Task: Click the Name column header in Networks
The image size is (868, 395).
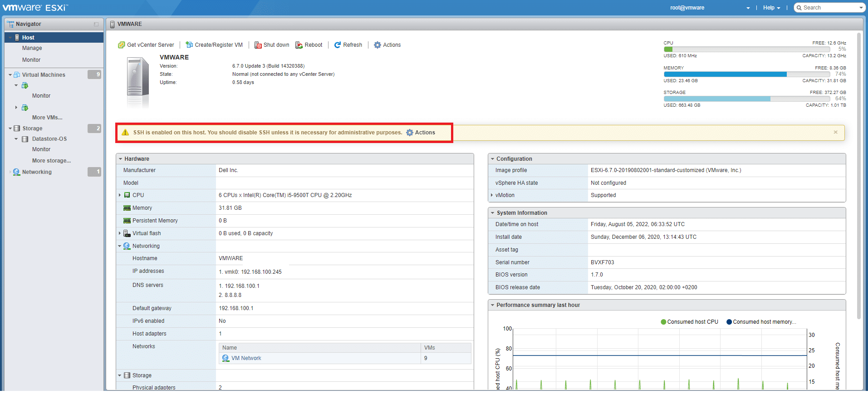Action: click(x=320, y=348)
